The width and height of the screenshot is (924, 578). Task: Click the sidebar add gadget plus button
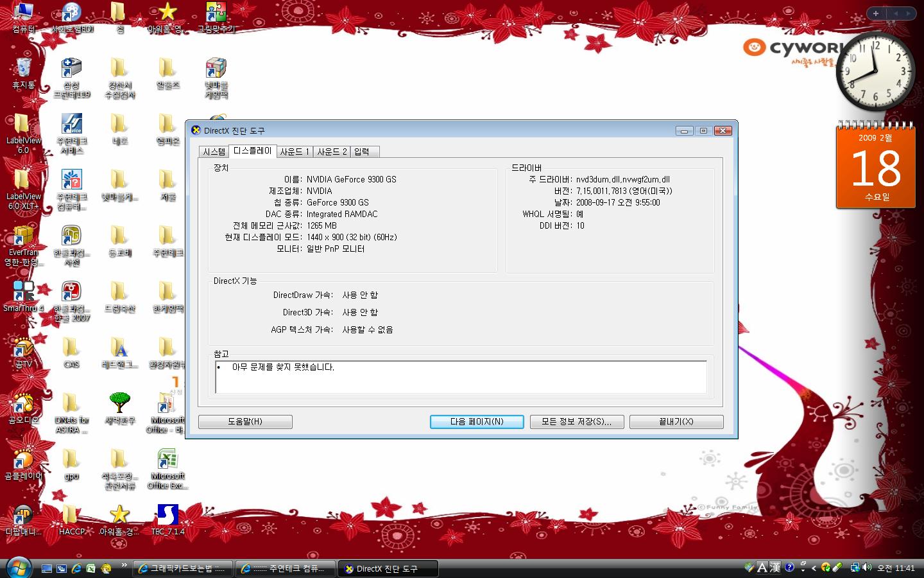pos(876,13)
